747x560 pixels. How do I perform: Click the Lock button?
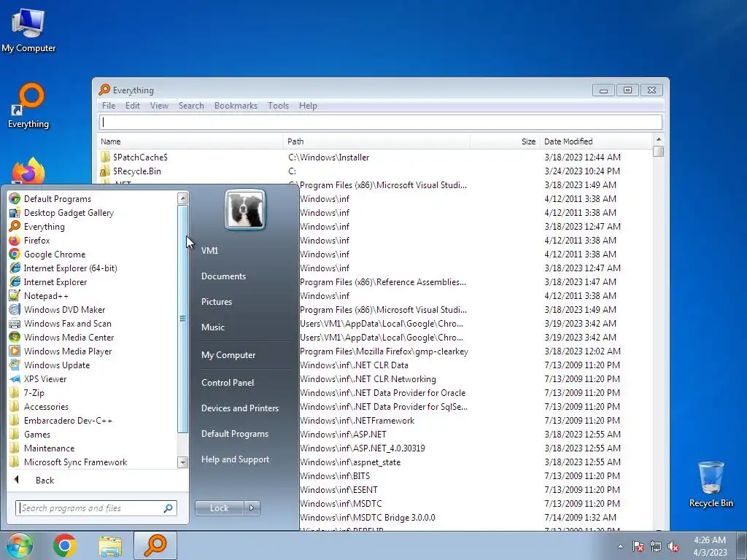click(x=219, y=508)
